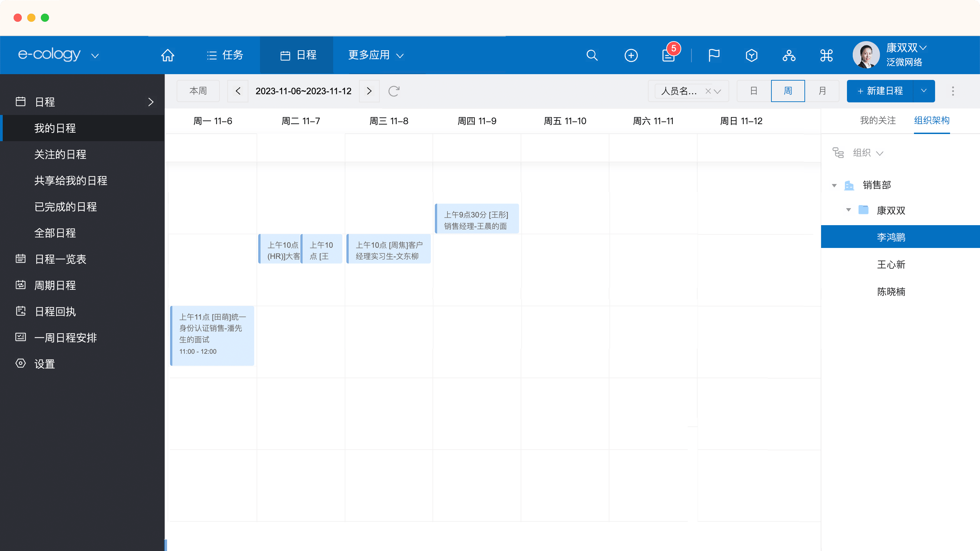
Task: Click the organization structure icon in header
Action: tap(789, 55)
